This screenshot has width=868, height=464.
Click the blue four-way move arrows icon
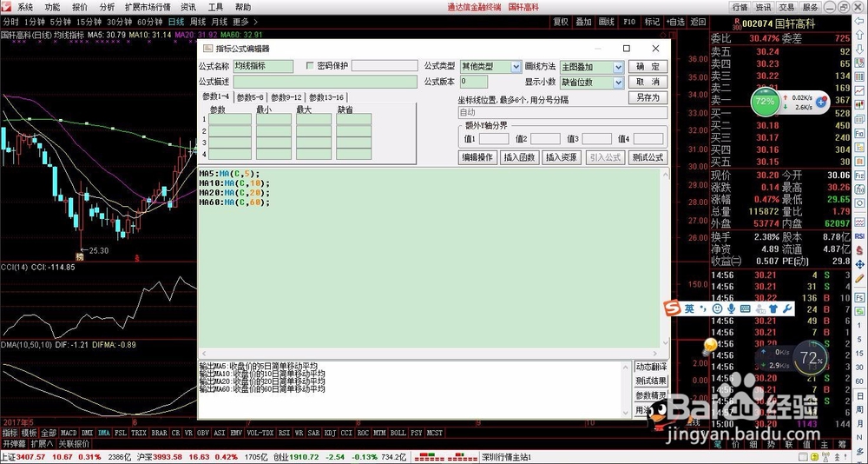click(x=859, y=264)
